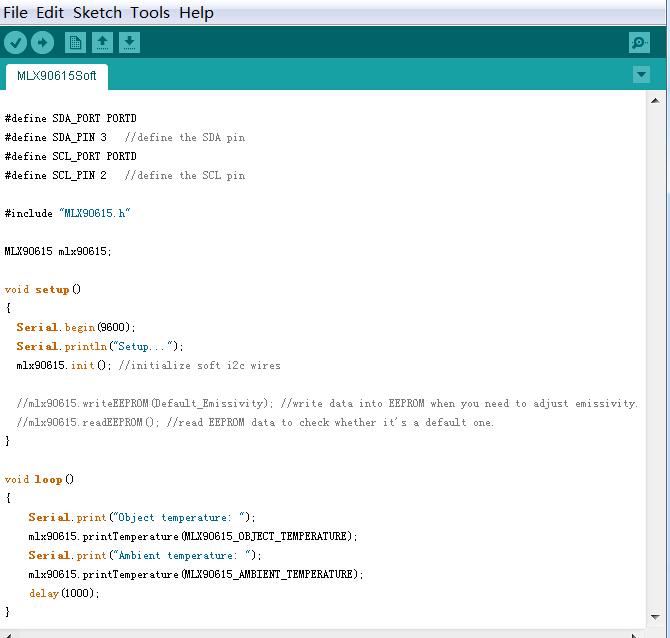Open the Help menu
Image resolution: width=670 pixels, height=638 pixels.
click(196, 12)
